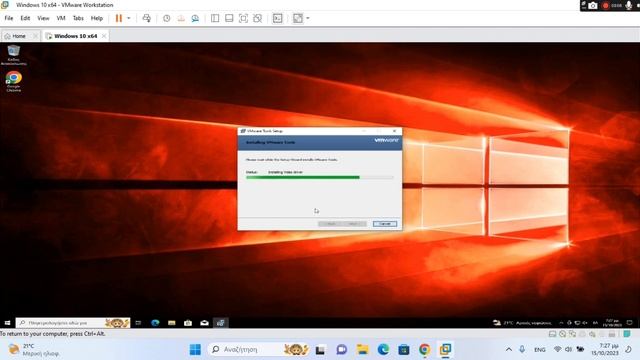Screen dimensions: 640x360
Task: Open Mail app in guest taskbar
Action: click(204, 323)
